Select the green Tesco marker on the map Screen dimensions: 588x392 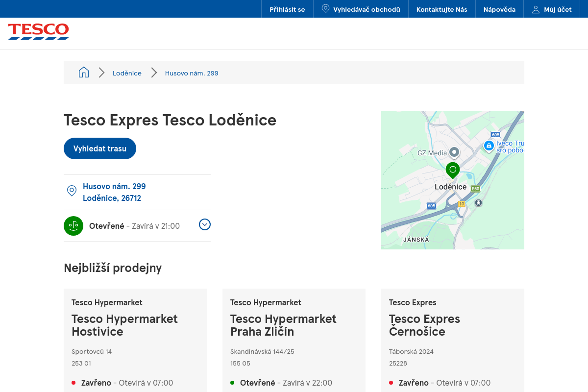(x=452, y=171)
